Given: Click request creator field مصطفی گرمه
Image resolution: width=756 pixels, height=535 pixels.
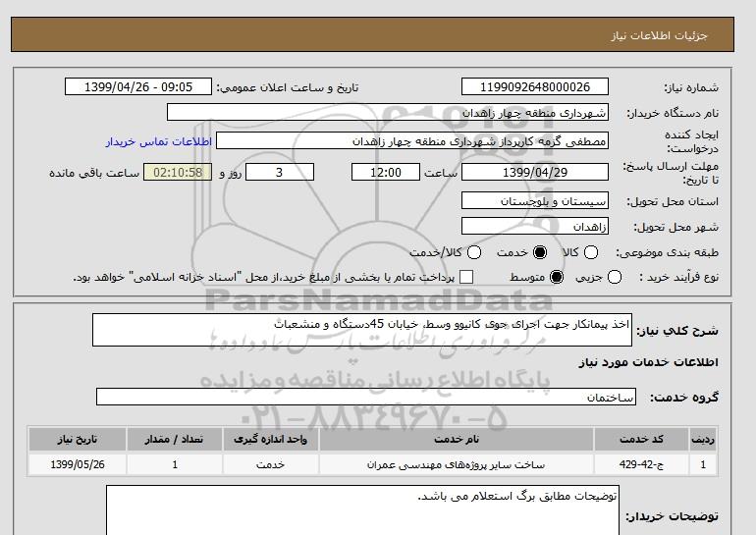Looking at the screenshot, I should [x=412, y=141].
